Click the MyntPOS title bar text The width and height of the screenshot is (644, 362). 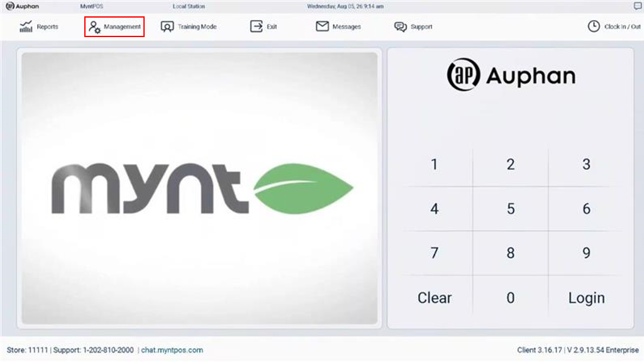coord(92,6)
